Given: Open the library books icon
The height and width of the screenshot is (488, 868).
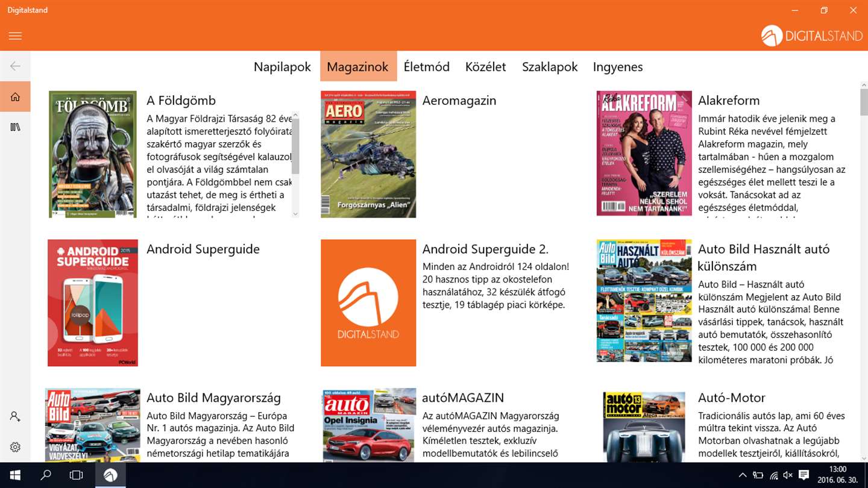Looking at the screenshot, I should 15,127.
